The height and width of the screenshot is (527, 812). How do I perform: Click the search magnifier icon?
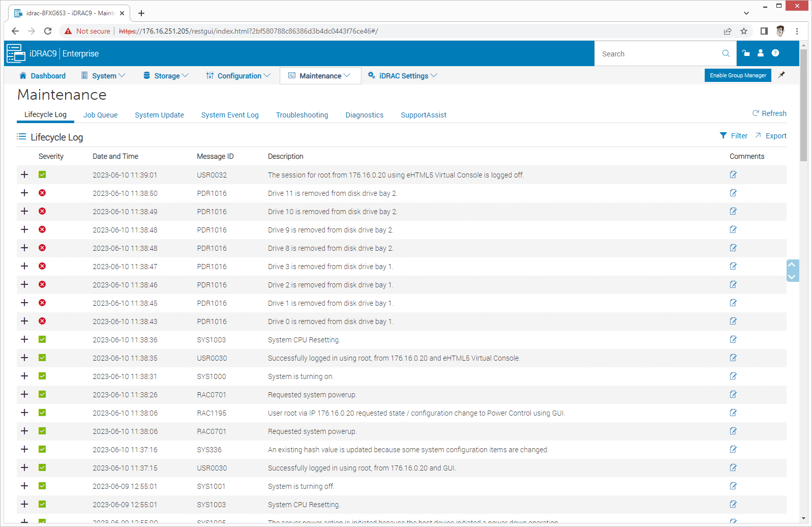coord(726,53)
